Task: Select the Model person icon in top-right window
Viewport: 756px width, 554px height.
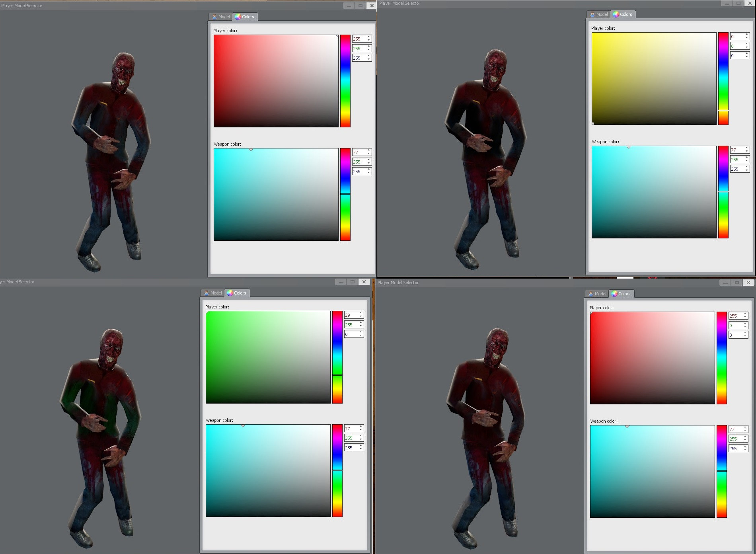Action: (593, 14)
